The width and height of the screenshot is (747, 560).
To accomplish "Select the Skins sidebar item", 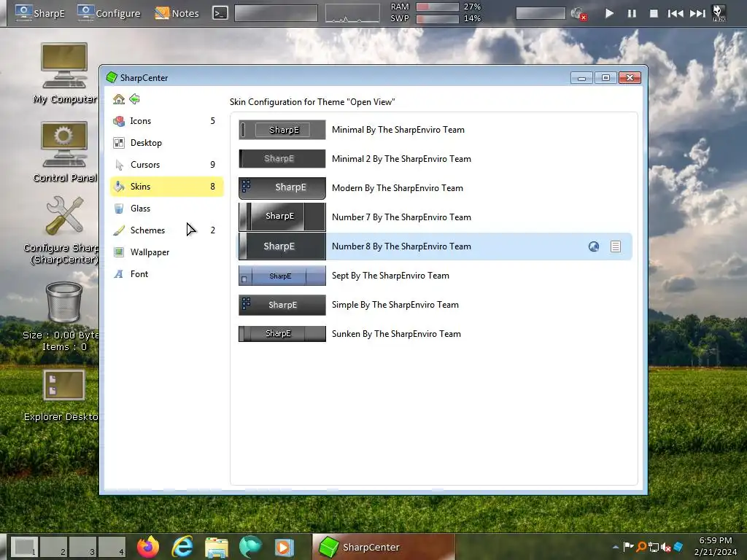I will tap(166, 187).
